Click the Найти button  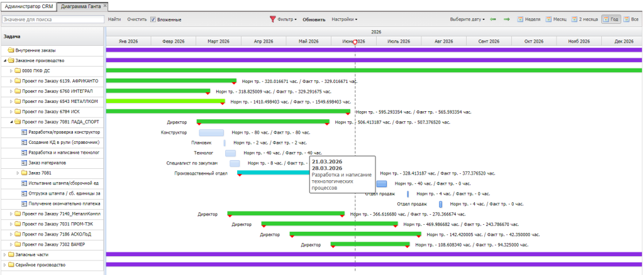click(x=114, y=19)
